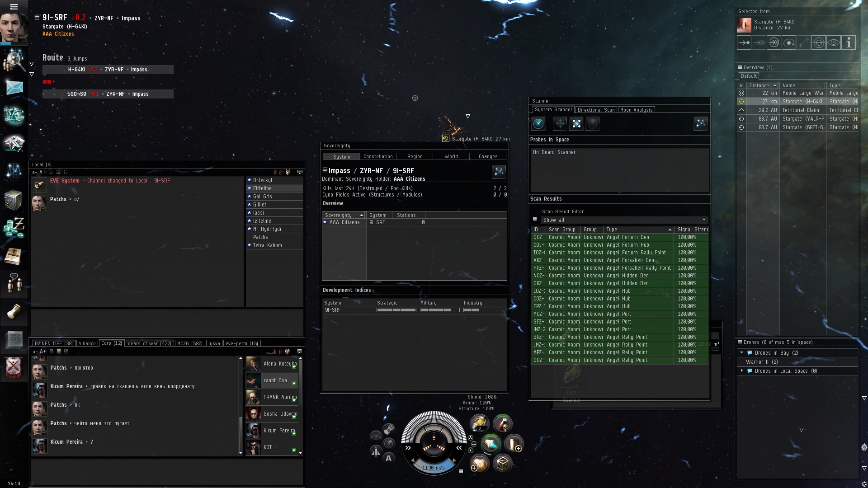Toggle Look At eye icon for stargate
The image size is (868, 488).
[834, 43]
